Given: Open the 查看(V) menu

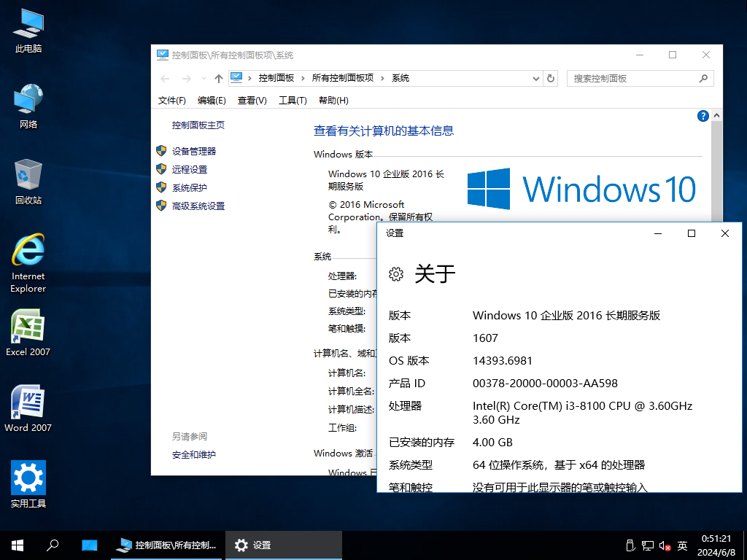Looking at the screenshot, I should 252,101.
